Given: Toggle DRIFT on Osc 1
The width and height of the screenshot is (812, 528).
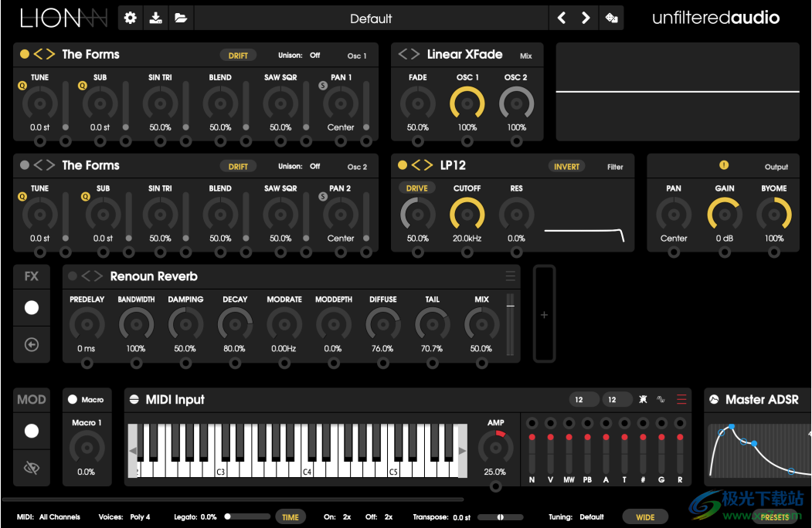Looking at the screenshot, I should pos(238,56).
